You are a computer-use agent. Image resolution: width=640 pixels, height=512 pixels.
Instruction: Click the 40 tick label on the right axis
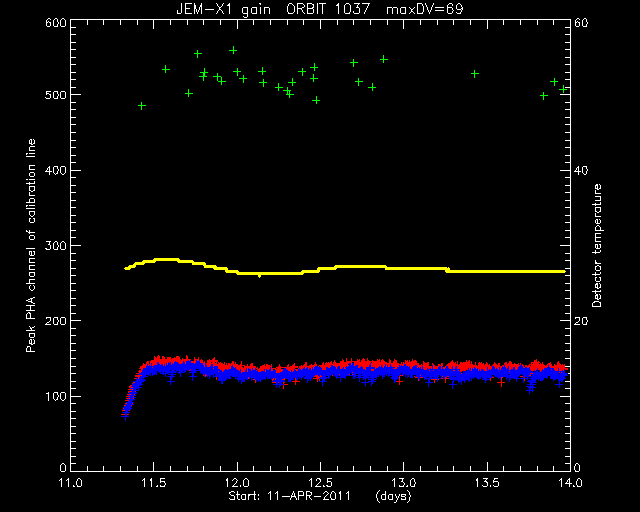click(581, 171)
